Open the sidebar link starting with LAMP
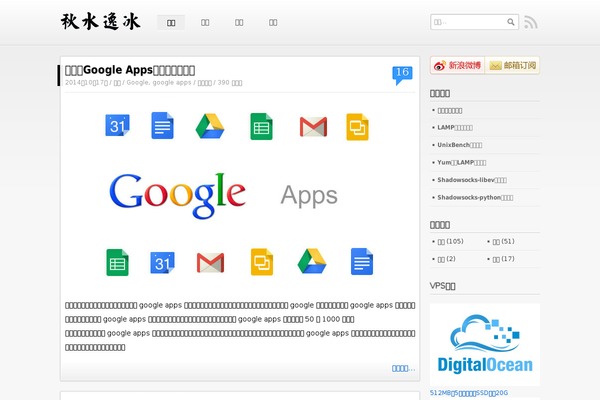The width and height of the screenshot is (600, 400). coord(455,127)
